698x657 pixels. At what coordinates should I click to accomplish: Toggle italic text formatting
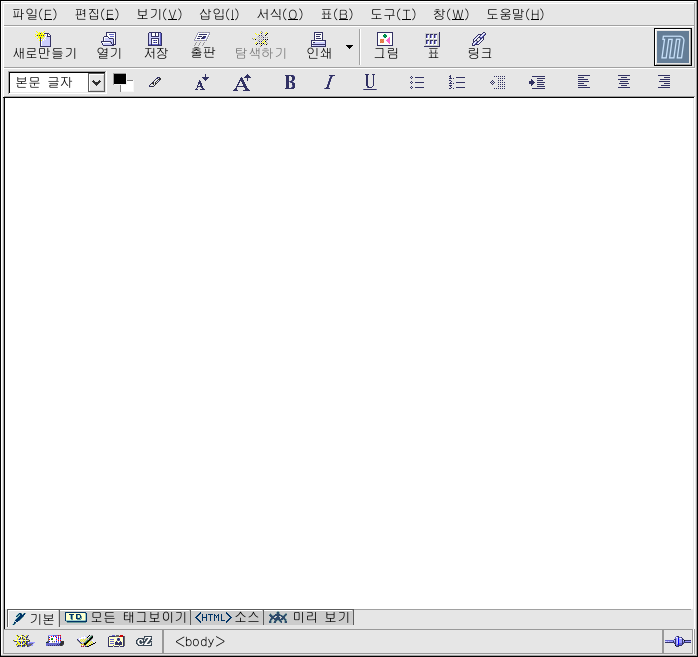pos(329,83)
